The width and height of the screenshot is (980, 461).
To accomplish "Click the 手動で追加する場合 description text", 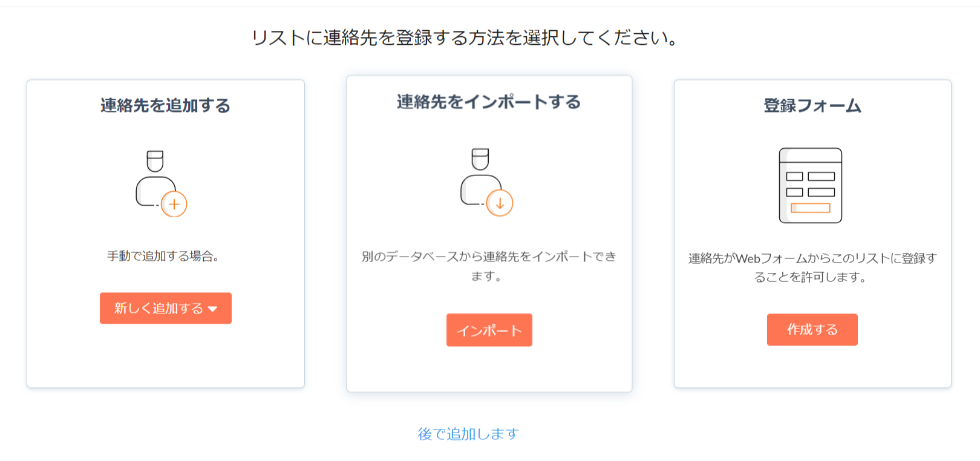I will click(x=163, y=257).
